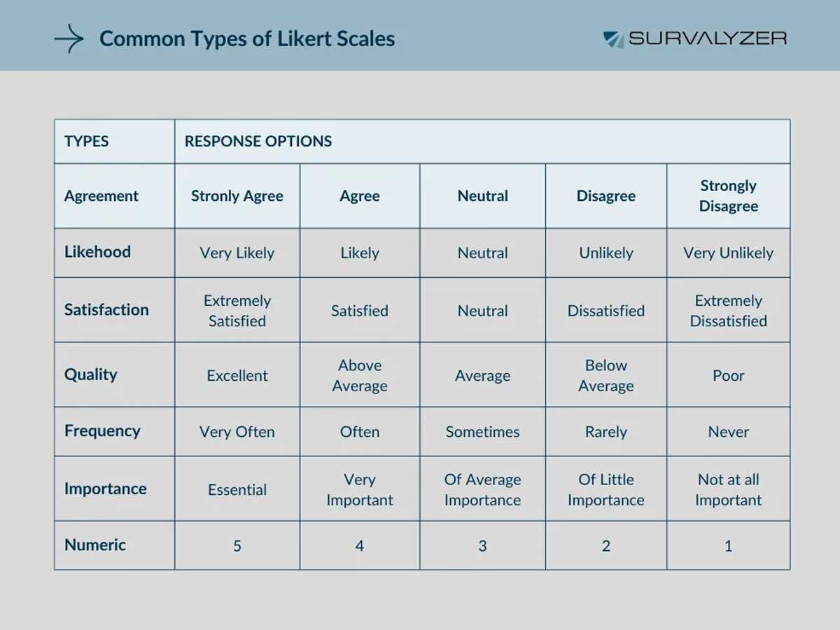This screenshot has height=630, width=840.
Task: Select the TYPES column header
Action: click(x=87, y=141)
